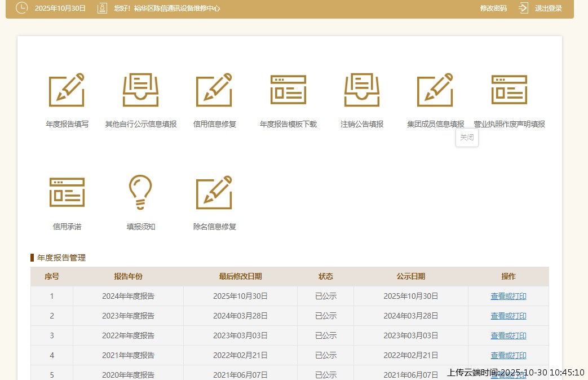The width and height of the screenshot is (588, 380).
Task: Open 查看或打印 for 2021年度报告
Action: click(508, 355)
